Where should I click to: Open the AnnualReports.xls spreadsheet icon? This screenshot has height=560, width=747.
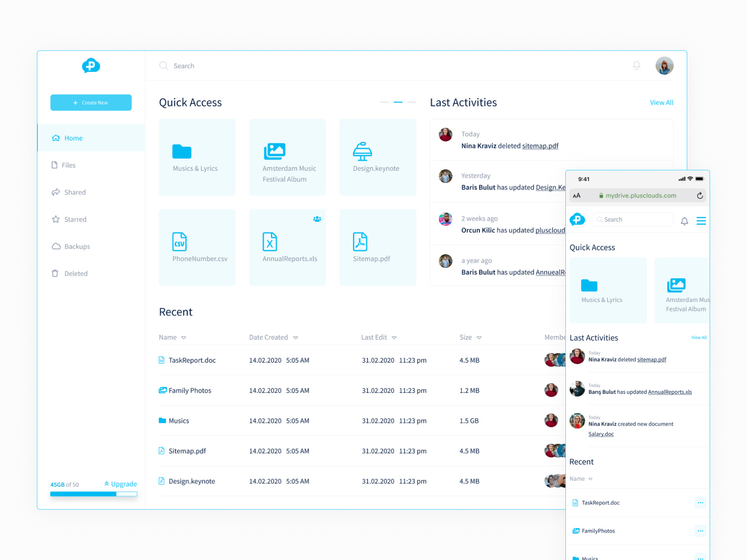(270, 241)
